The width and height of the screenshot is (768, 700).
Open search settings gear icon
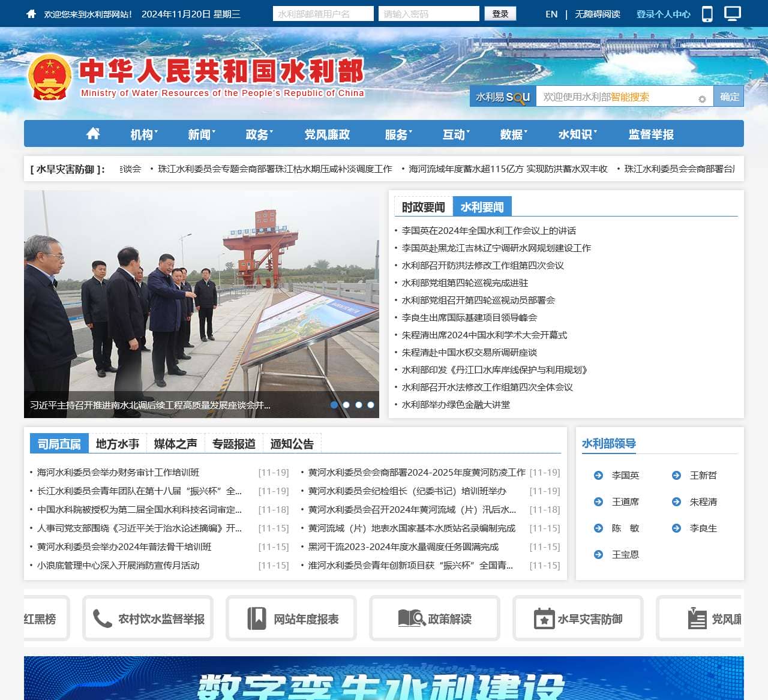pos(702,99)
